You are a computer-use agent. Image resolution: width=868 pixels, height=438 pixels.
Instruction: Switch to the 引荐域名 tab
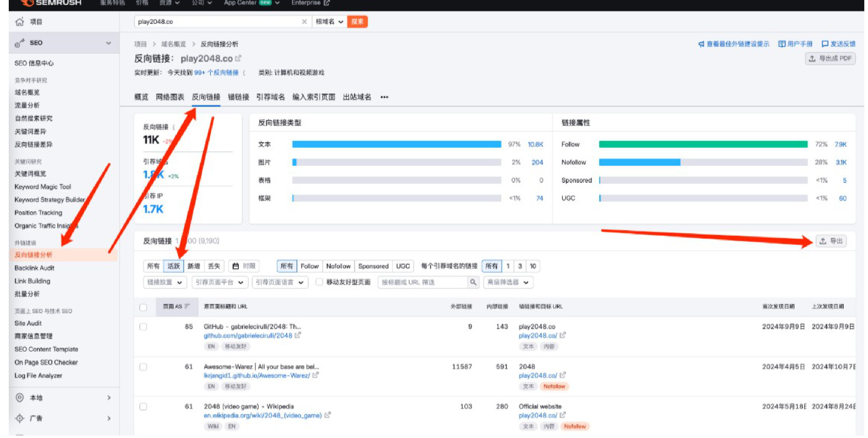[x=270, y=97]
